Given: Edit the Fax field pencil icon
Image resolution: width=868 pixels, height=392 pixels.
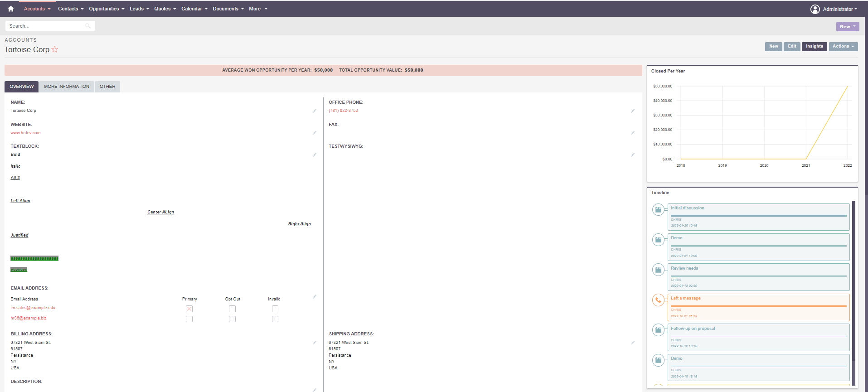Looking at the screenshot, I should 633,133.
